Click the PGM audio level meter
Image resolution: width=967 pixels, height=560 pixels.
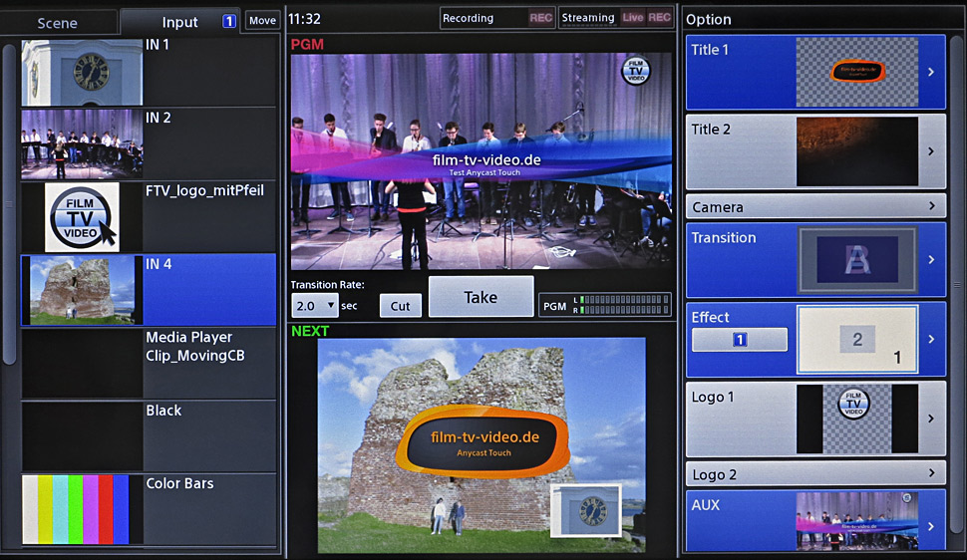(x=622, y=305)
